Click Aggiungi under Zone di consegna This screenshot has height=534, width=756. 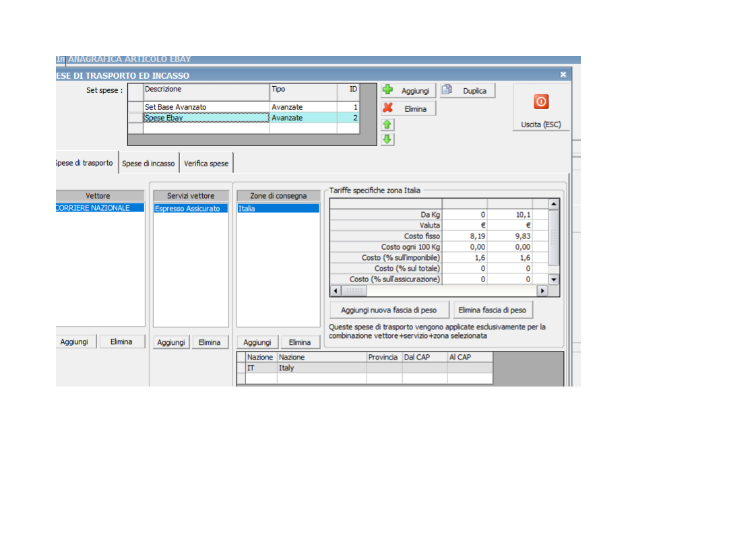tap(257, 342)
